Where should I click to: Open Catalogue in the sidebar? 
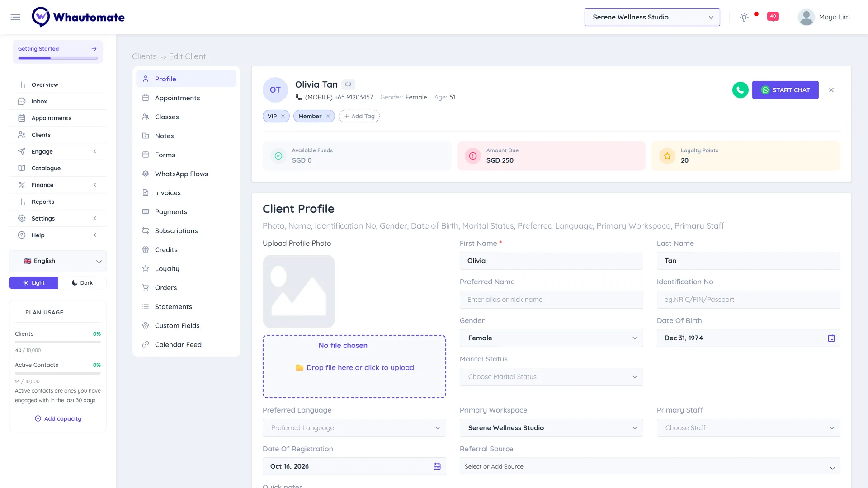click(58, 168)
